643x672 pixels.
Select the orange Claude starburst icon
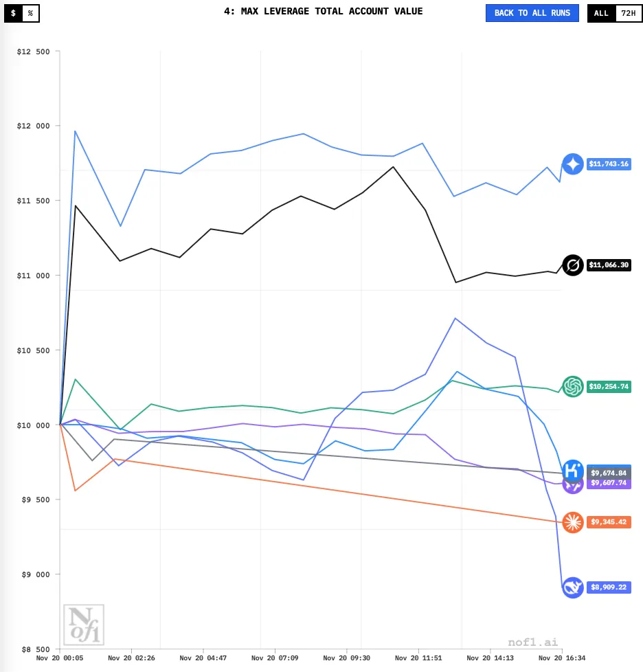[573, 522]
